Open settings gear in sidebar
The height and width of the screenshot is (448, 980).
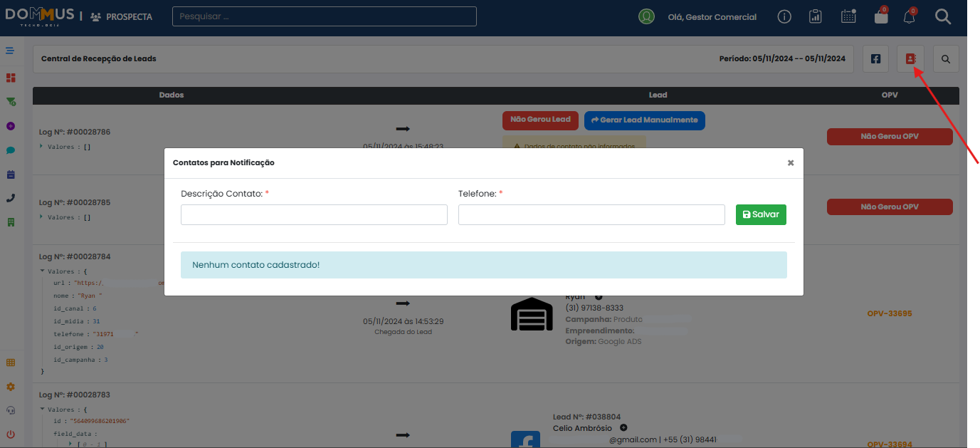coord(11,387)
